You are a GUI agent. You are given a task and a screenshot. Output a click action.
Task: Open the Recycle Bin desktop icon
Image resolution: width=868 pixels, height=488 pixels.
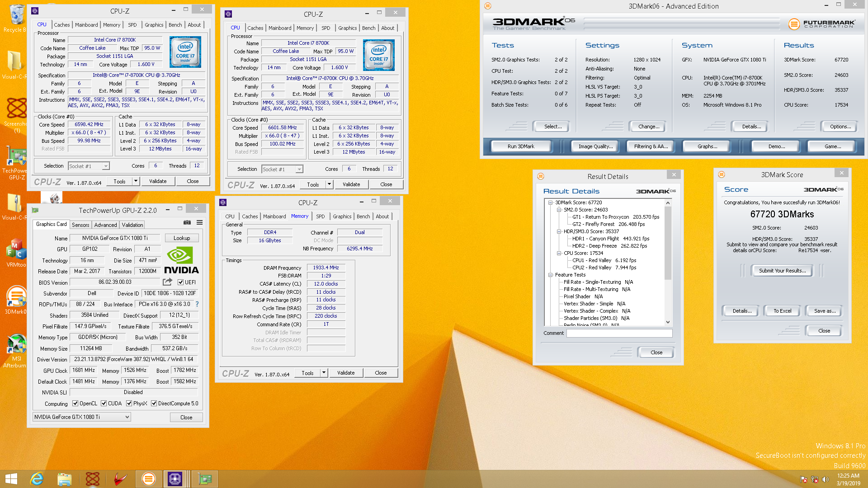[x=16, y=18]
